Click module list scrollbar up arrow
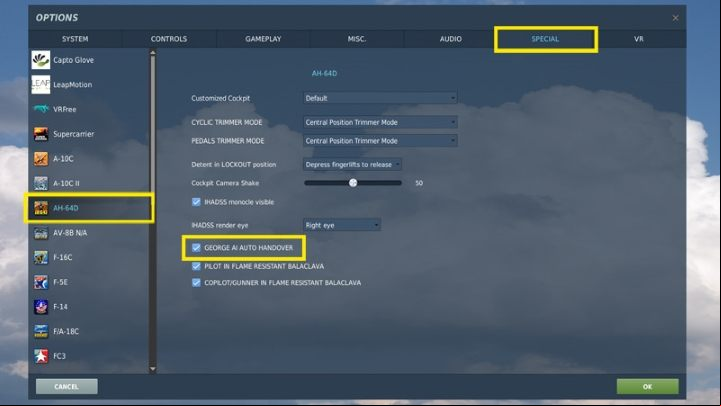Image resolution: width=721 pixels, height=406 pixels. tap(153, 53)
